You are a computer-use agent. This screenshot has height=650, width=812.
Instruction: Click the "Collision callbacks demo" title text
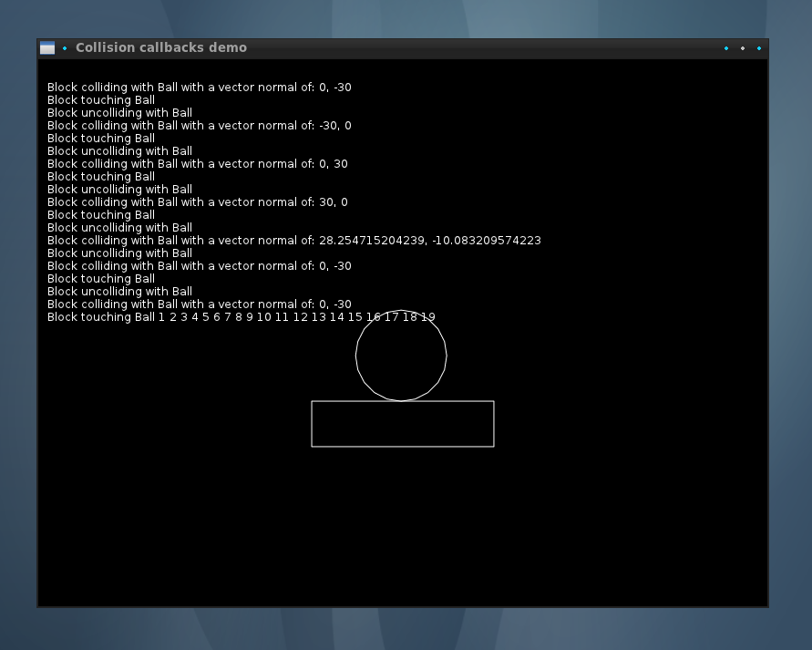(160, 47)
